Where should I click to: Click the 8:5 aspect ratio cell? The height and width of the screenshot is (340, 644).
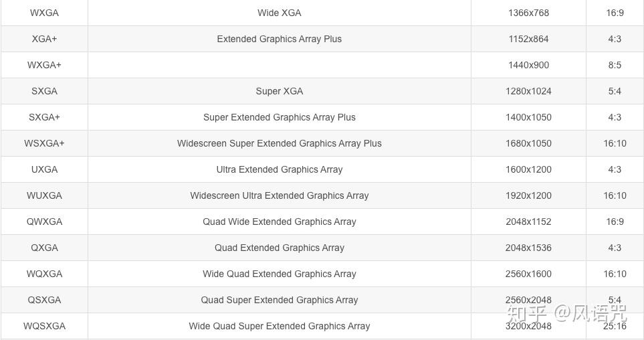click(x=615, y=65)
